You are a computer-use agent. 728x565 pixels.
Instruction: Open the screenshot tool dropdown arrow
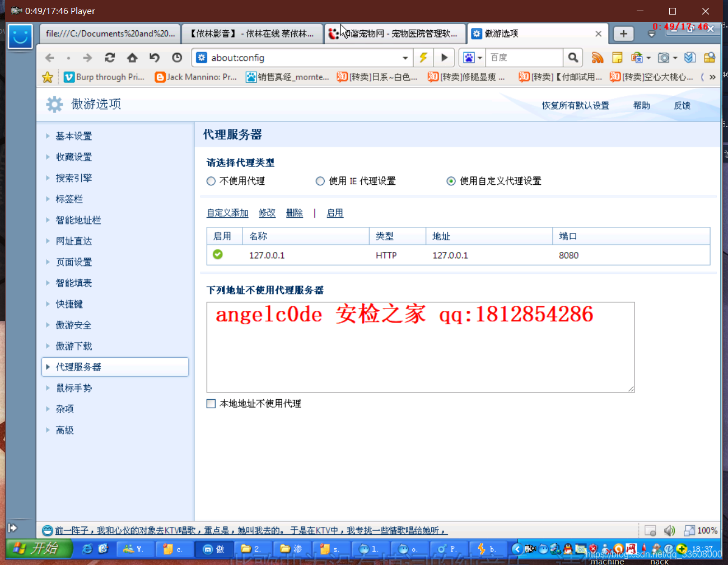point(676,57)
